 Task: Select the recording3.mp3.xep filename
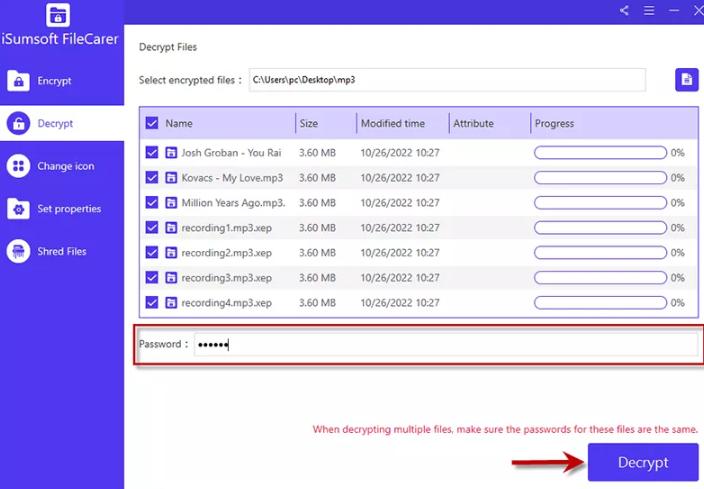click(x=226, y=278)
